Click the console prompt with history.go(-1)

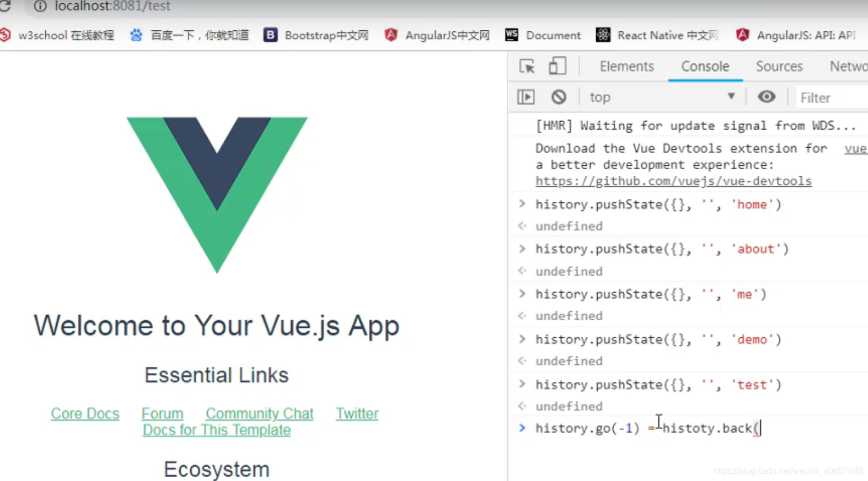[648, 428]
